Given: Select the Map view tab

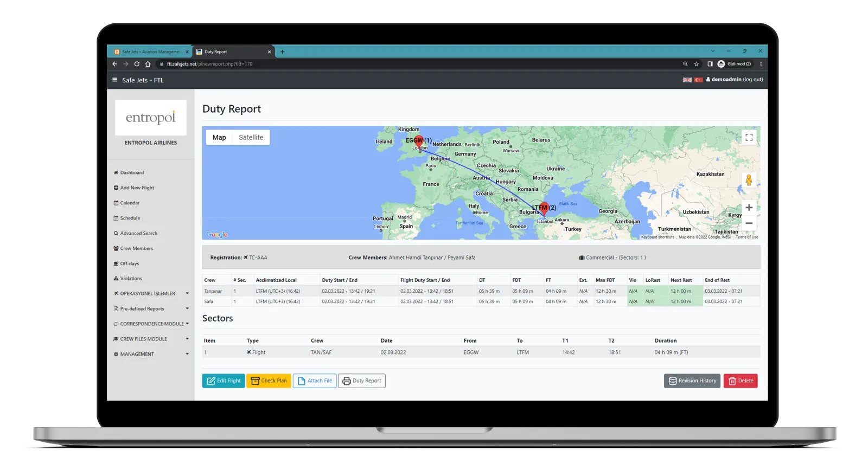Looking at the screenshot, I should click(x=219, y=137).
